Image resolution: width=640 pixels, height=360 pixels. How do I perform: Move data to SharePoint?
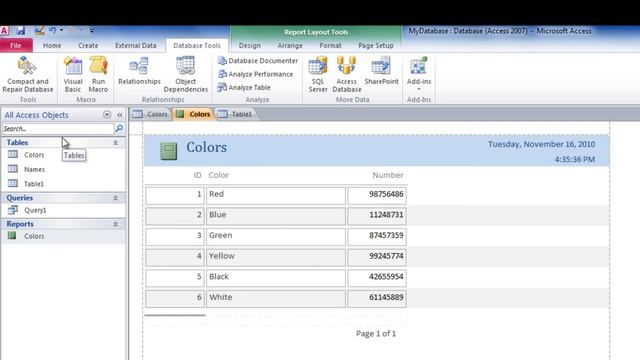pos(381,71)
